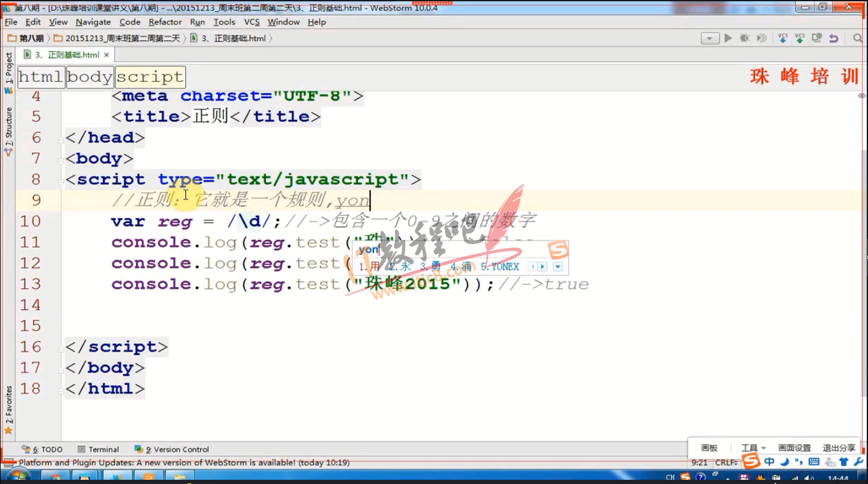The width and height of the screenshot is (868, 484).
Task: Go to next IME candidate page arrow
Action: coord(543,266)
